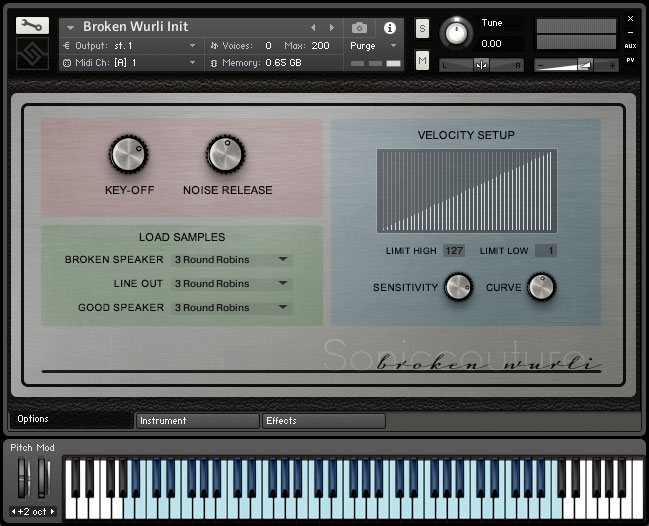Click the SENSITIVITY knob
The height and width of the screenshot is (526, 649).
pos(458,287)
